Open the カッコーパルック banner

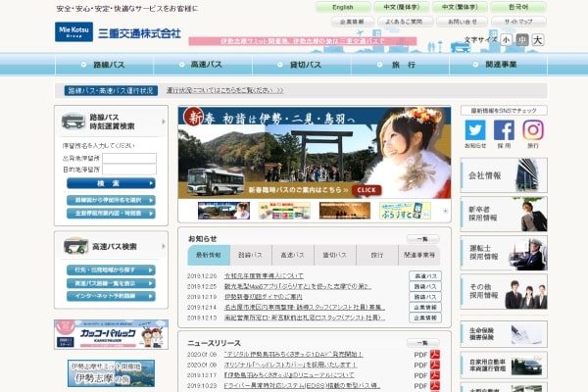(112, 334)
